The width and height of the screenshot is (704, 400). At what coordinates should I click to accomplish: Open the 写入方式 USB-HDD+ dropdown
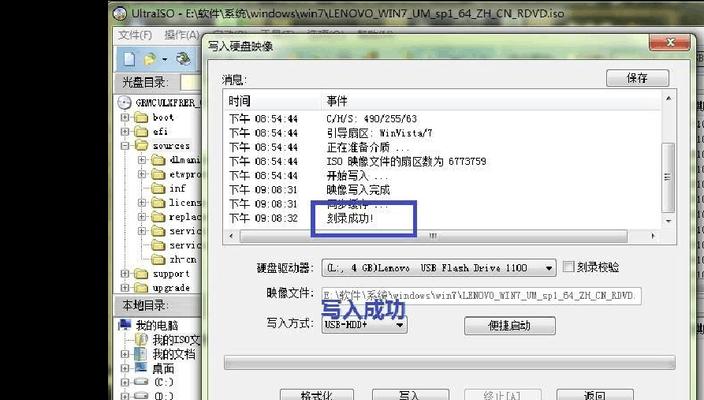pyautogui.click(x=400, y=325)
